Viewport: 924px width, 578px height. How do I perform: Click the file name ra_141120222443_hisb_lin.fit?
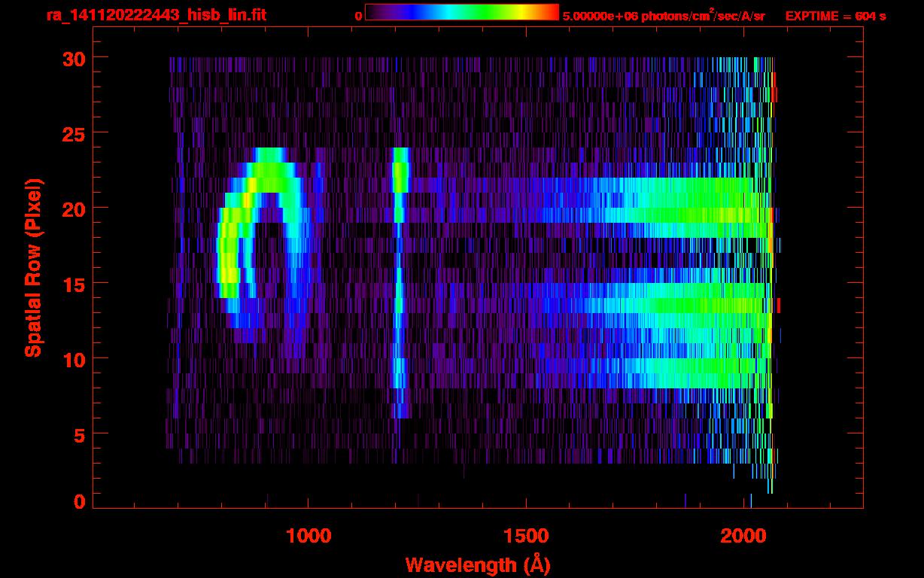click(x=155, y=15)
